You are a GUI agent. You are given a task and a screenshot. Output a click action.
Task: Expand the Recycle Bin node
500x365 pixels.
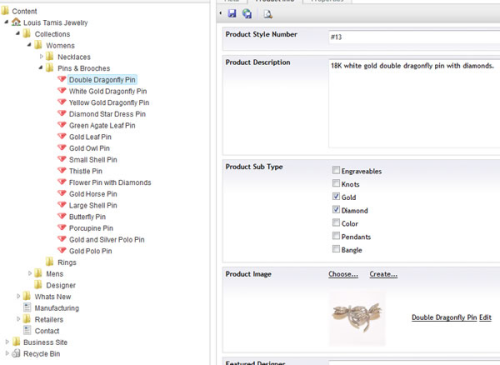pos(7,353)
